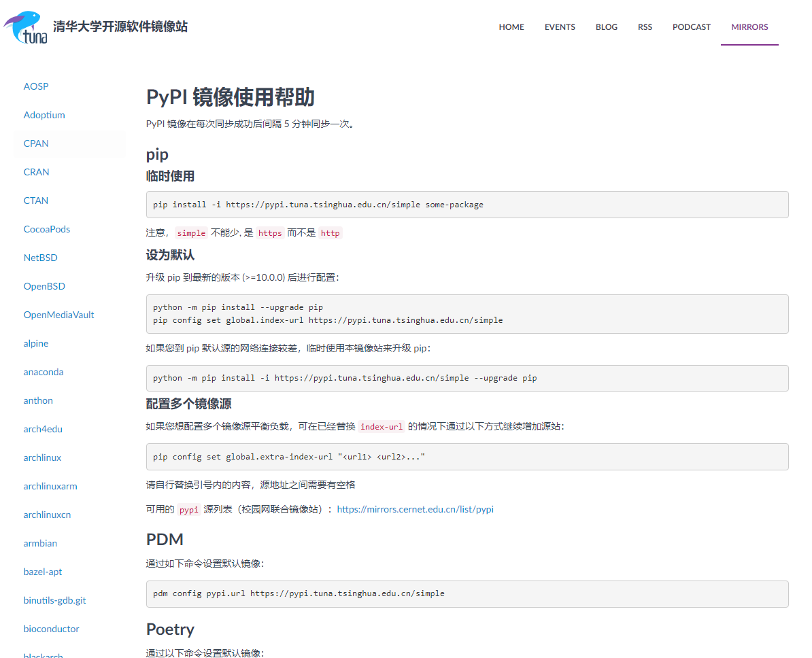The image size is (812, 658).
Task: Visit the mirrors.cernet.edu.cn pypi list link
Action: [x=415, y=509]
